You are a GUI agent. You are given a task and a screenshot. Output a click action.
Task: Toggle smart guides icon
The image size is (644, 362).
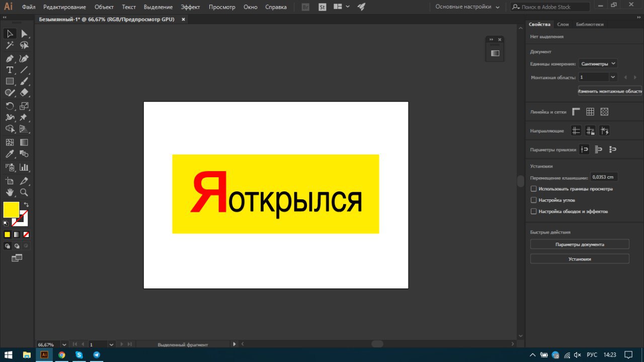pos(604,131)
